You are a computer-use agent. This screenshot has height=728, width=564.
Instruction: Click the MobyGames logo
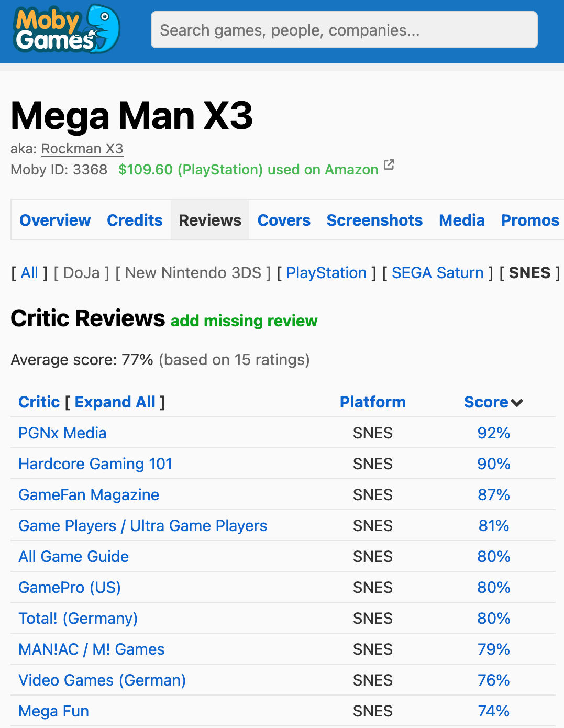point(67,29)
